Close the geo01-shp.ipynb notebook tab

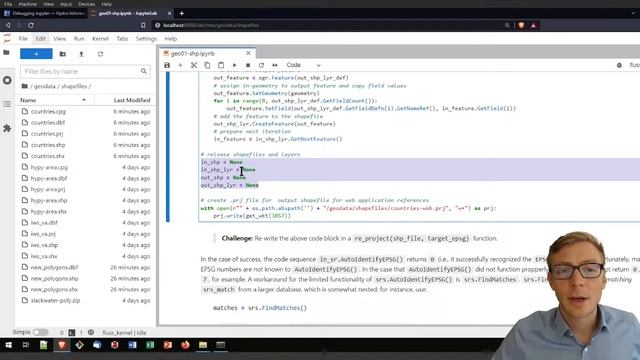(x=248, y=53)
